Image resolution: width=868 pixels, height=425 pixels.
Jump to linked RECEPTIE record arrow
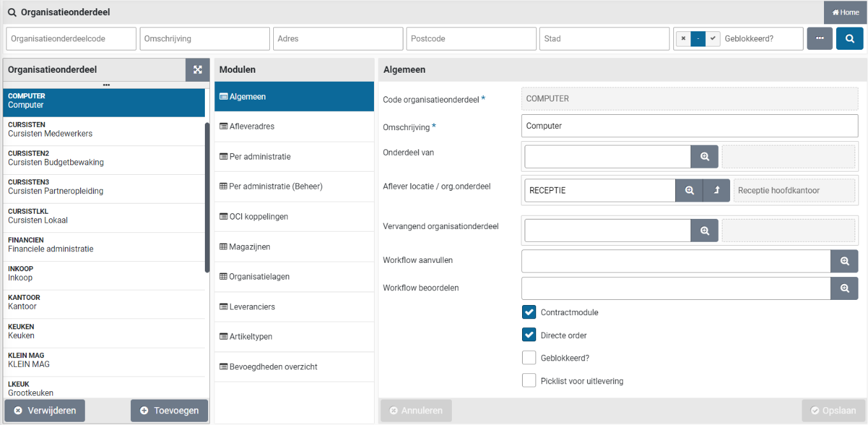(x=717, y=190)
